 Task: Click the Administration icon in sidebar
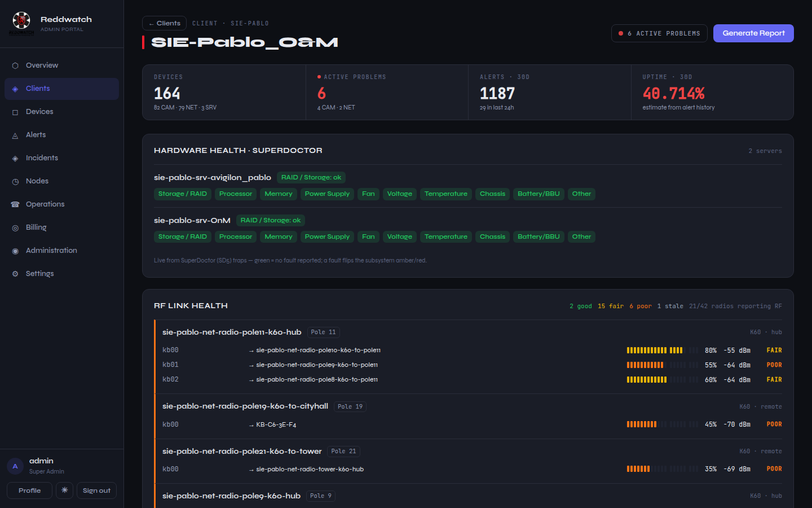pyautogui.click(x=15, y=251)
